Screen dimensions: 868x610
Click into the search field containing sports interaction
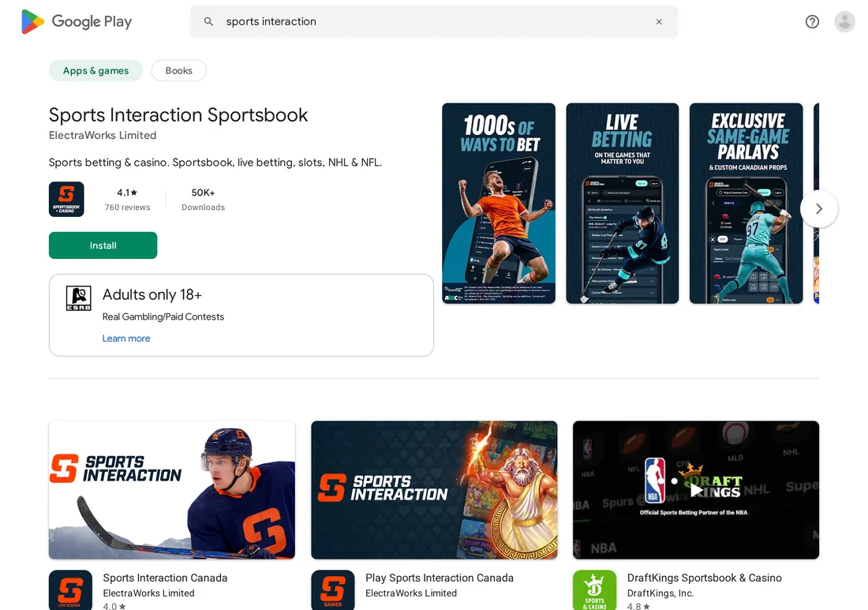coord(434,21)
